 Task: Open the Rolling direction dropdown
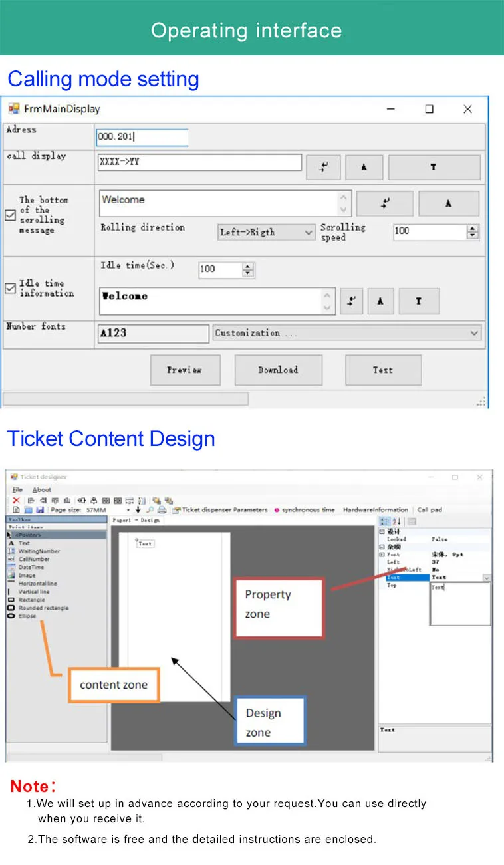tap(267, 232)
